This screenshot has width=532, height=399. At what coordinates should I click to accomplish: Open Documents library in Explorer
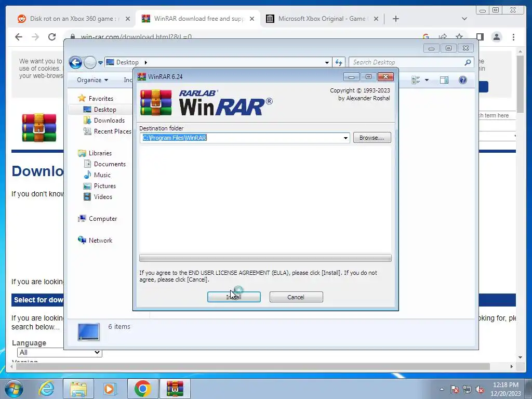[x=110, y=164]
